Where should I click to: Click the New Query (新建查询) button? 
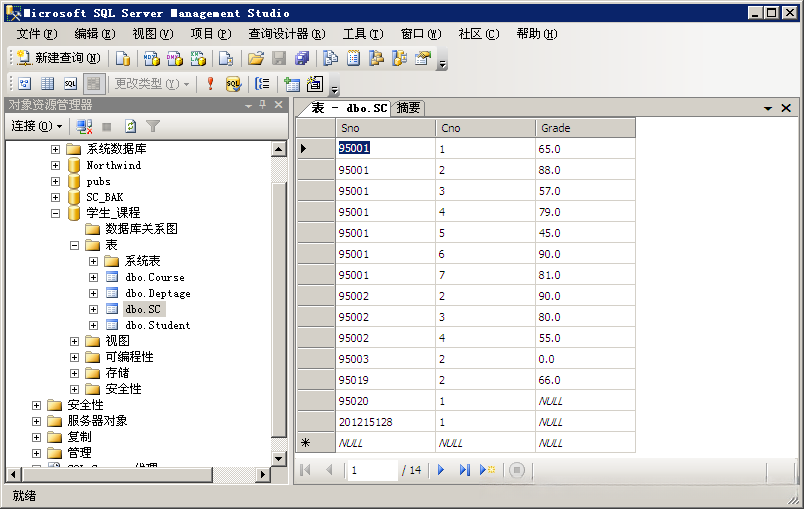(59, 58)
